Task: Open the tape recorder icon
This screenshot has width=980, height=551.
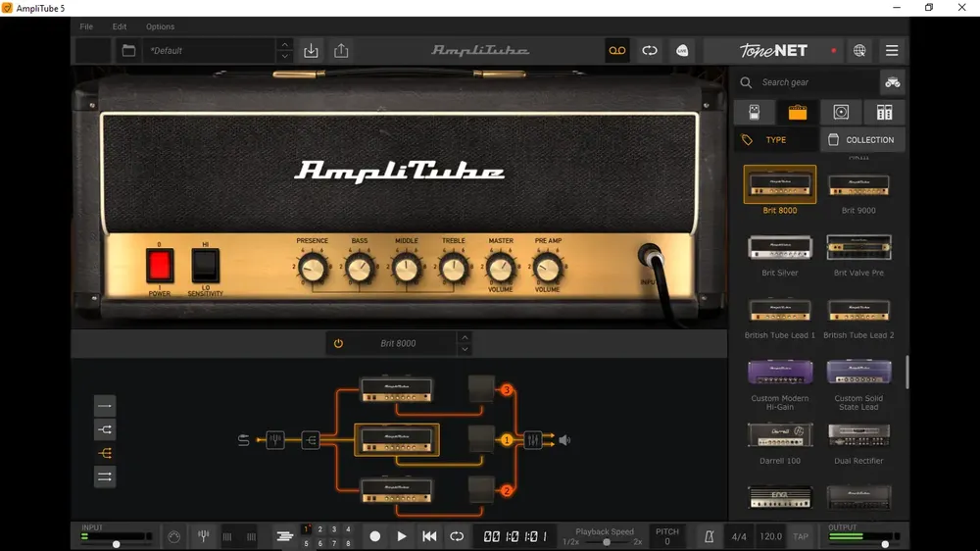Action: [x=616, y=51]
